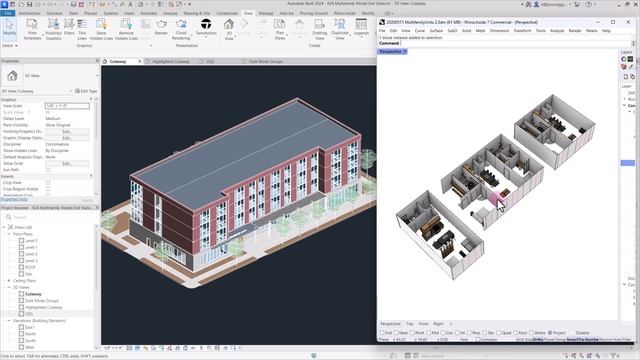The height and width of the screenshot is (360, 640).
Task: Create a Drafting View
Action: pos(320,29)
